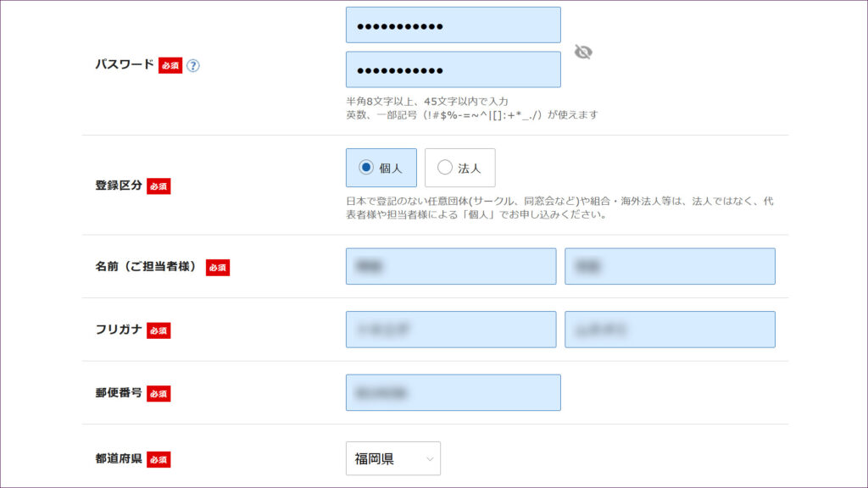This screenshot has width=868, height=488.
Task: Click the 必須 badge beside 名前(ご担当者様)
Action: pyautogui.click(x=218, y=267)
